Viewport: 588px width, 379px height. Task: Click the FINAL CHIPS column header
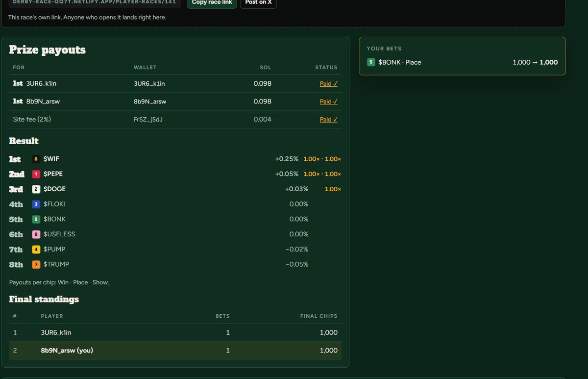(319, 316)
